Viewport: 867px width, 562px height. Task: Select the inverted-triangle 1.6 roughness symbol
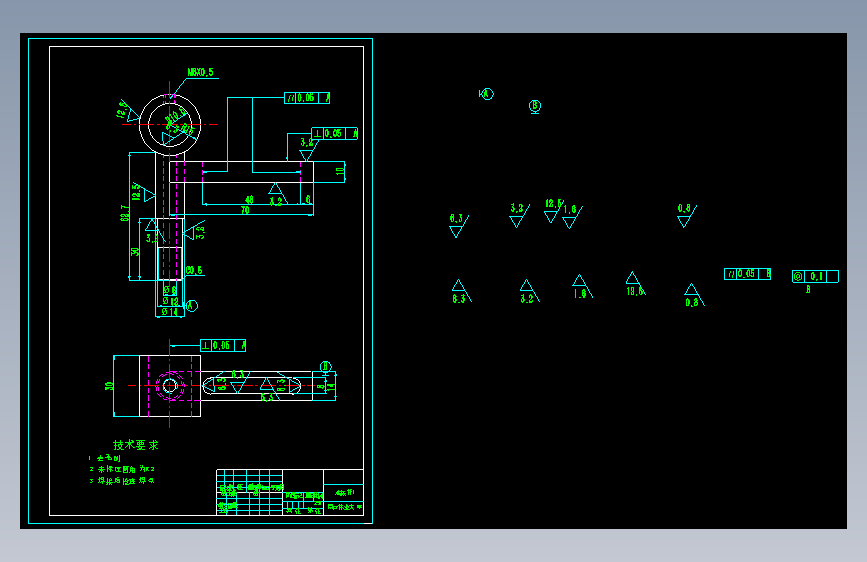pyautogui.click(x=572, y=216)
